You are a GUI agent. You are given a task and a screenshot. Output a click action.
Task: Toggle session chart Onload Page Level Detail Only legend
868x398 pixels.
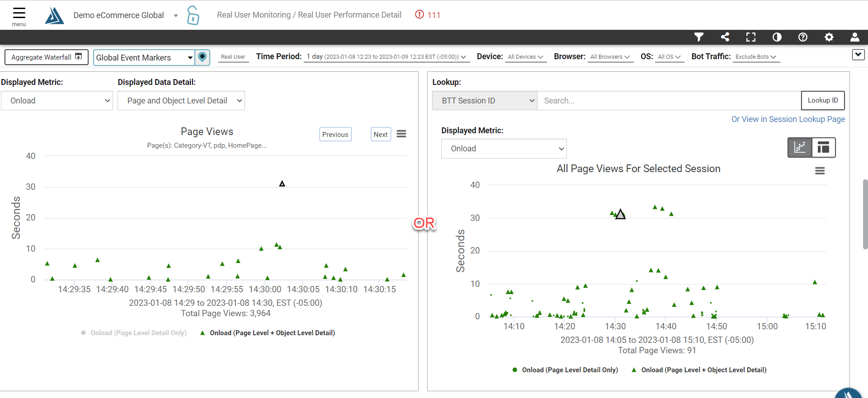[565, 370]
